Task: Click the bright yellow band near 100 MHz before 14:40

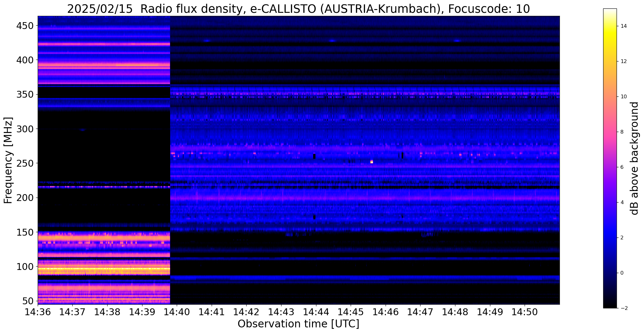Action: click(104, 268)
